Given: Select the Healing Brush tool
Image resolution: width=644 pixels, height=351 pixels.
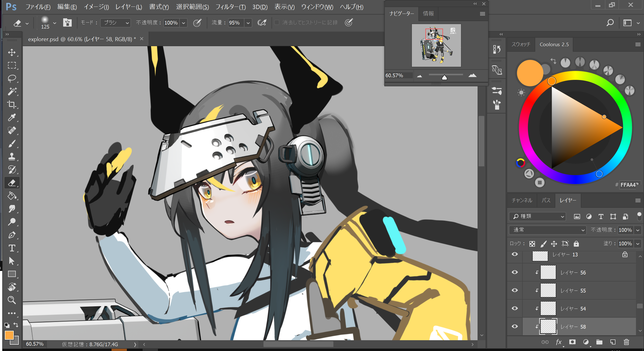Looking at the screenshot, I should tap(12, 131).
